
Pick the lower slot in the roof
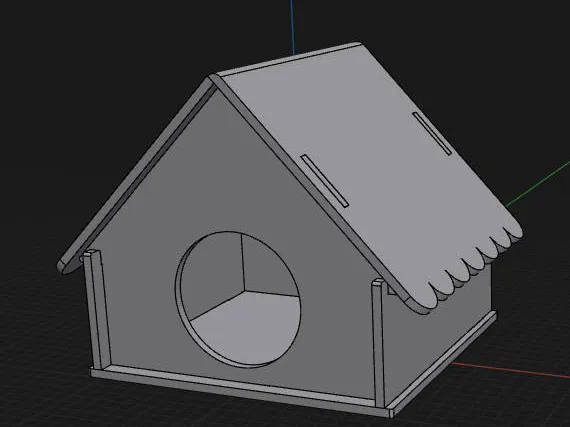pyautogui.click(x=325, y=181)
